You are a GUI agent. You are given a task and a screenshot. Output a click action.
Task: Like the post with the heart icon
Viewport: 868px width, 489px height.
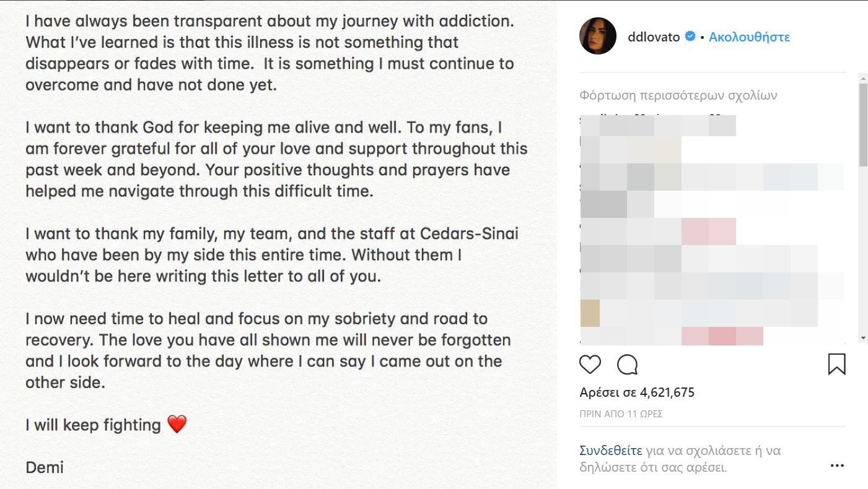coord(590,365)
